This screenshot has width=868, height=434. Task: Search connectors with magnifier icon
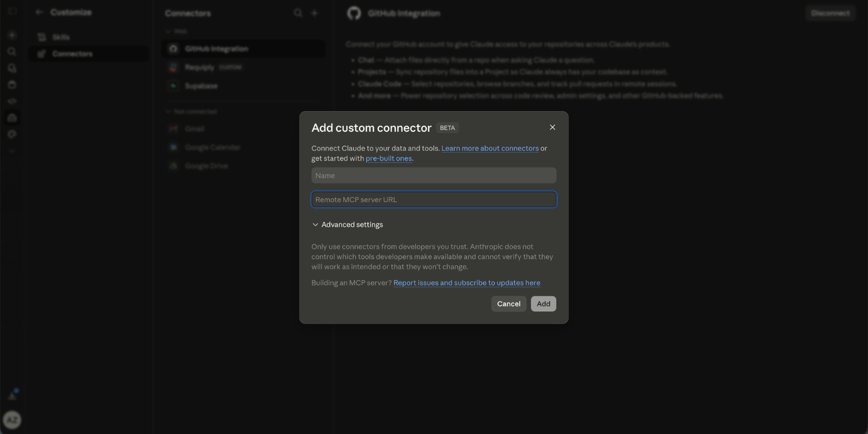coord(298,13)
